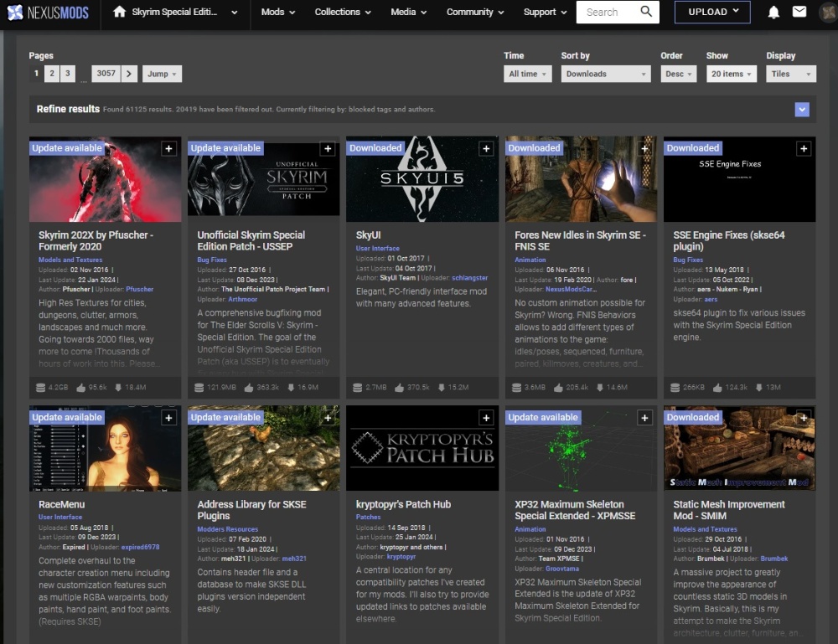
Task: Click thumbs-up icon on Unofficial Patch tile
Action: pos(249,388)
